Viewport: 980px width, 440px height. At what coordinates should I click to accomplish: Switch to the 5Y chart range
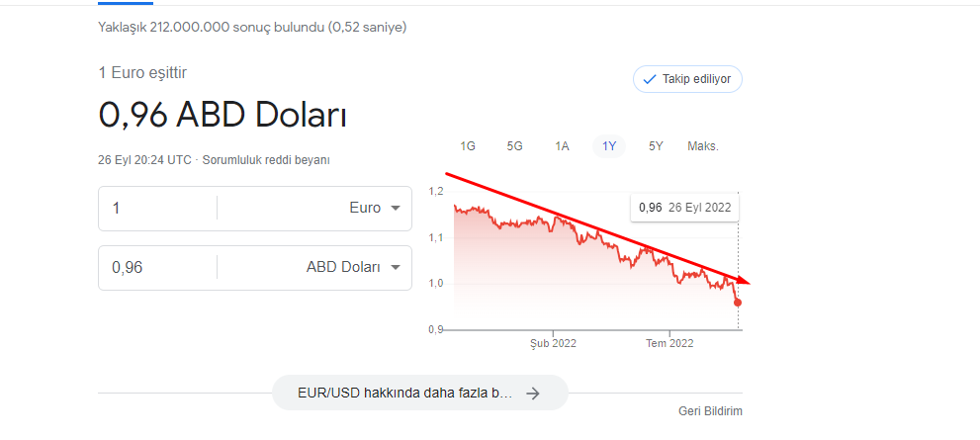click(x=656, y=146)
